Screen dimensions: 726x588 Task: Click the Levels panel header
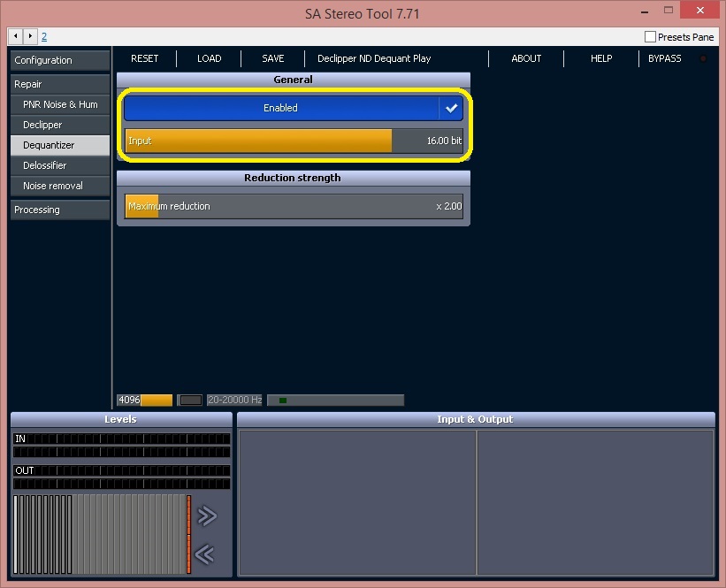point(121,419)
